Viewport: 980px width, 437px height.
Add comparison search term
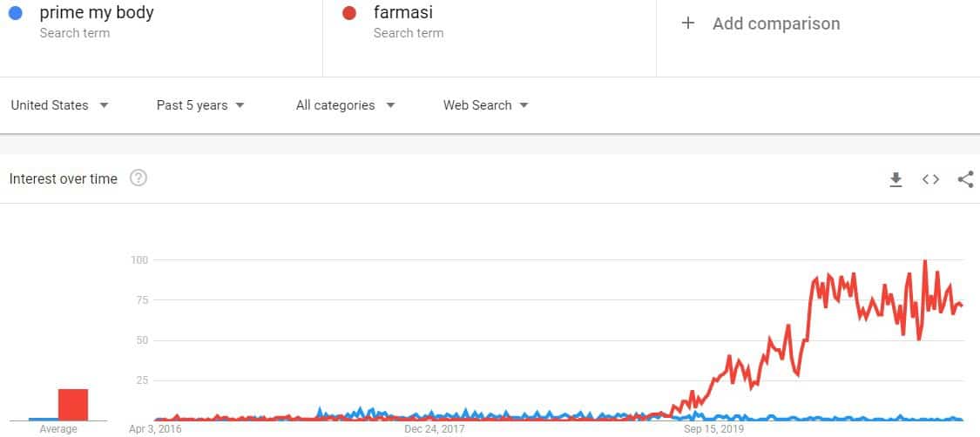pos(776,24)
